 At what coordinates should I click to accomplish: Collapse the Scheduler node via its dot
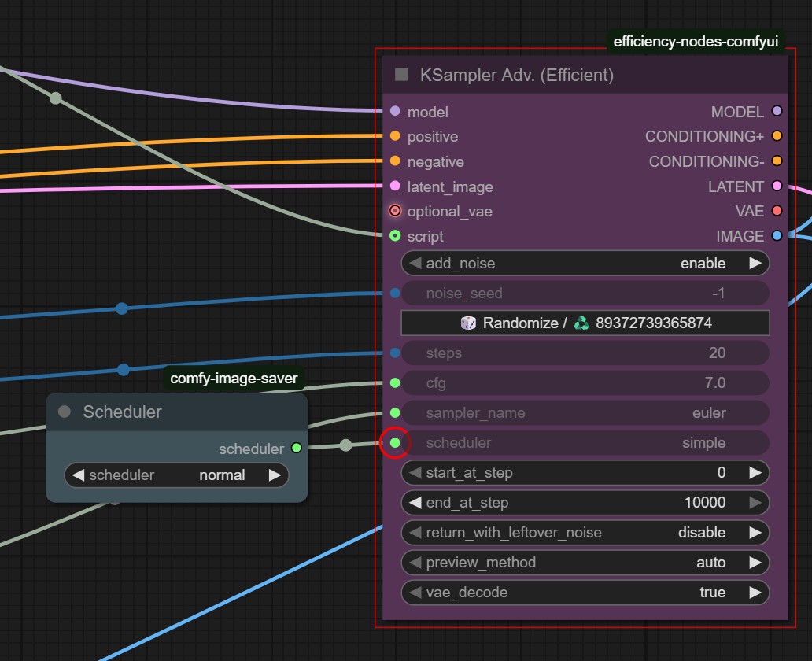point(65,412)
